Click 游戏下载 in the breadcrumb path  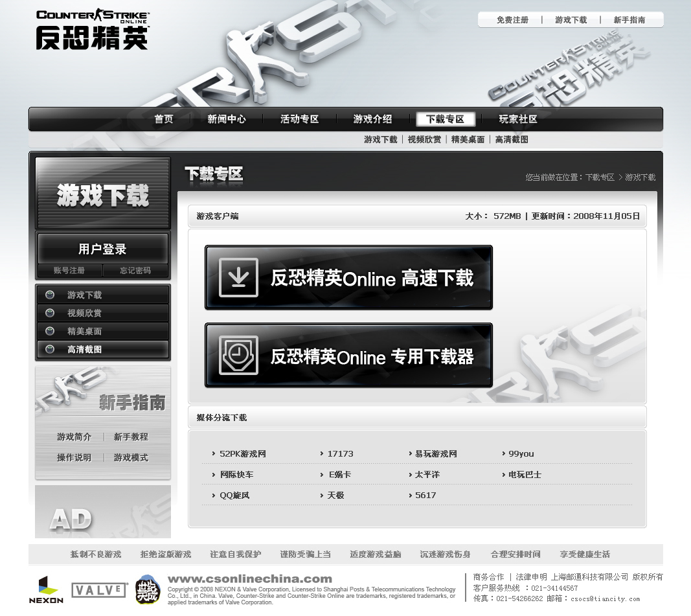(640, 177)
